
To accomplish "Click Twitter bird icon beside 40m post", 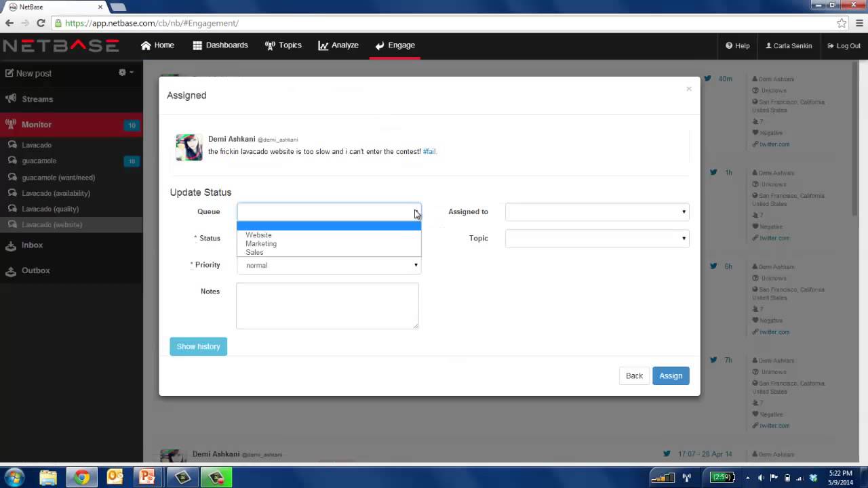I will click(x=707, y=79).
